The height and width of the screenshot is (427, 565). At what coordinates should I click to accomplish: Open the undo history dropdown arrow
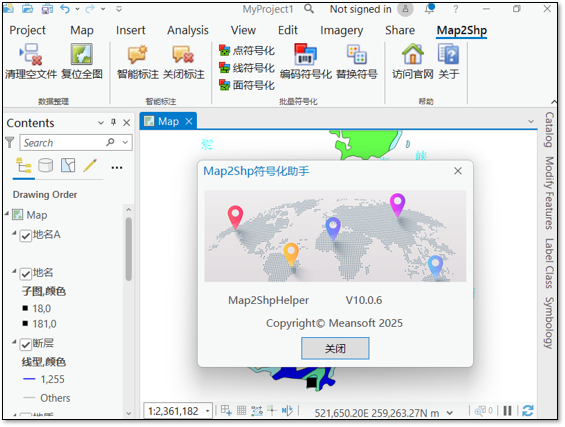[77, 9]
